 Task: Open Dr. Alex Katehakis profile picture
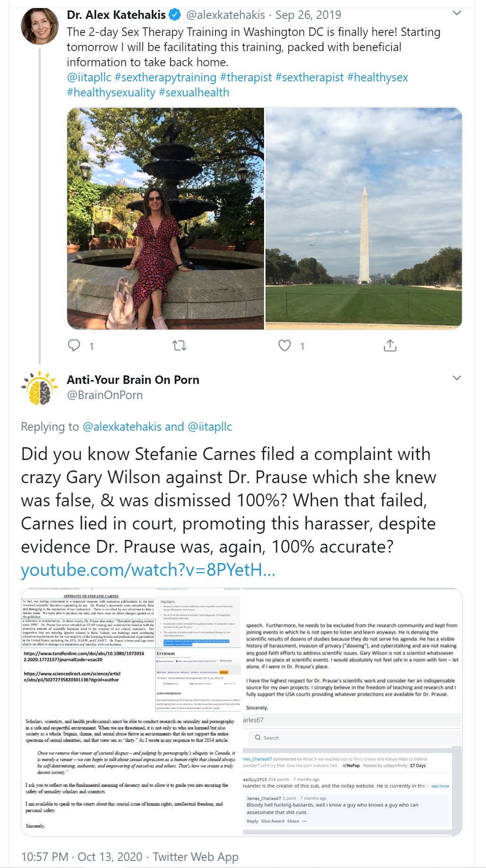click(x=40, y=26)
